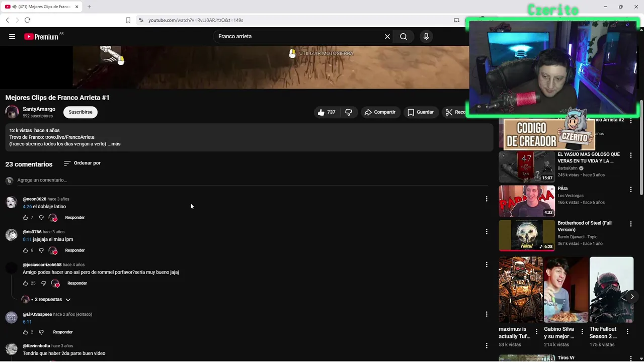Screen dimensions: 644x362
Task: Dislike the @josiascarrizo6658 comment
Action: coord(43,283)
